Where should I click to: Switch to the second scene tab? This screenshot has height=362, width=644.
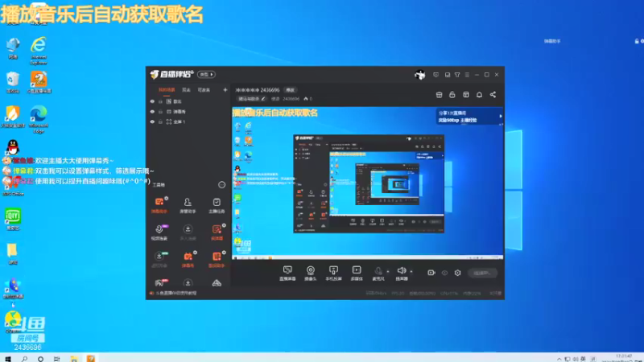point(186,90)
